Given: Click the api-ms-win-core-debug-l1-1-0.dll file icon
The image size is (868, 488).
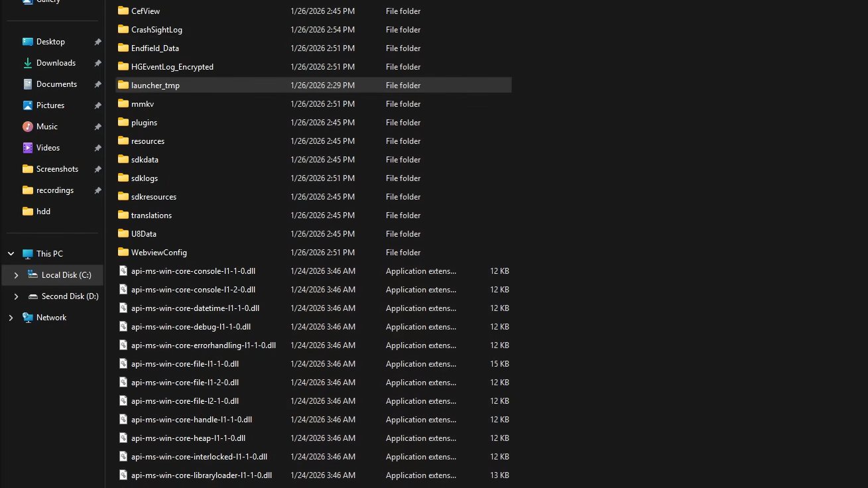Looking at the screenshot, I should pyautogui.click(x=123, y=326).
